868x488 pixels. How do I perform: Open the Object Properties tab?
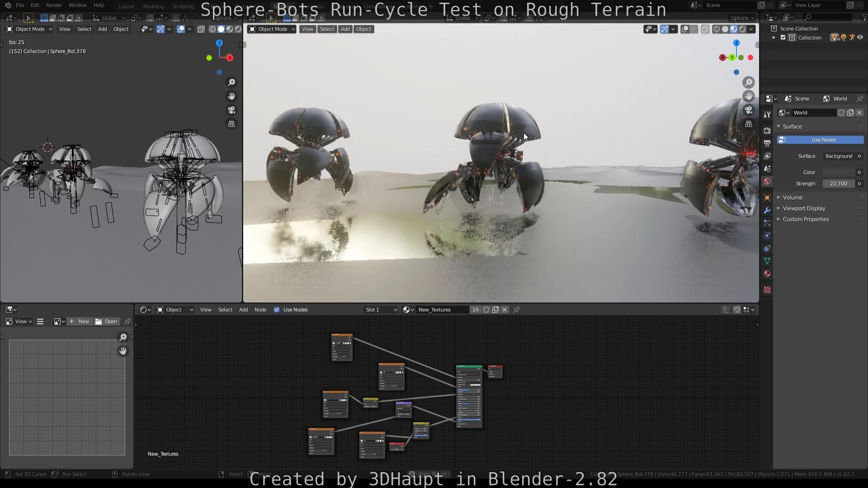click(767, 197)
